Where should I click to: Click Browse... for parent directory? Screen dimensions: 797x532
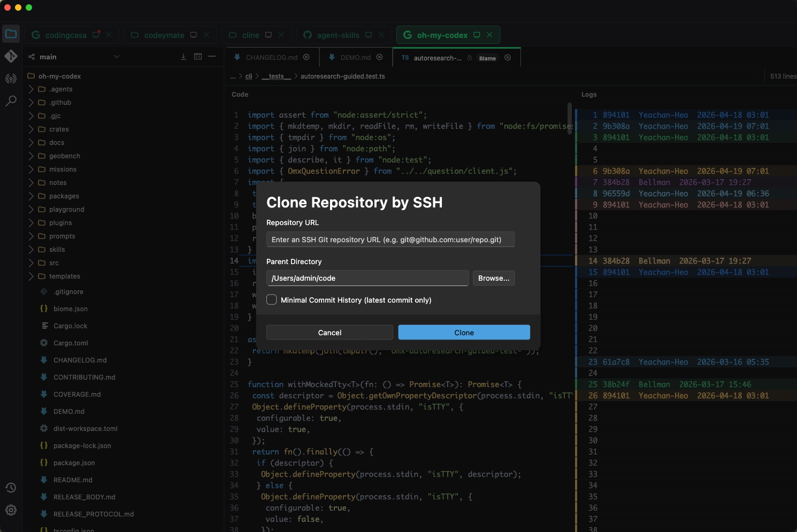point(493,278)
